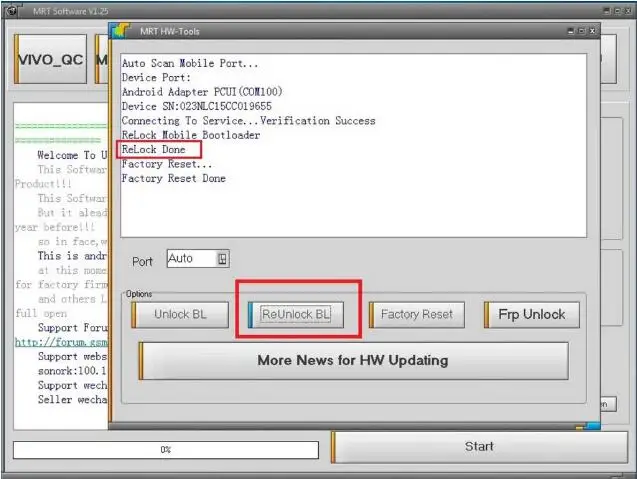
Task: Click the 'Factory Reset Done' log line
Action: (173, 178)
